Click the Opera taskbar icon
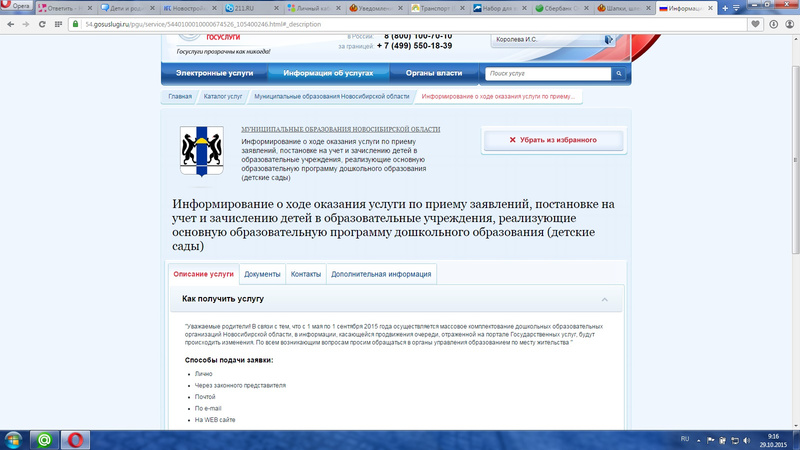The image size is (800, 450). pyautogui.click(x=76, y=440)
